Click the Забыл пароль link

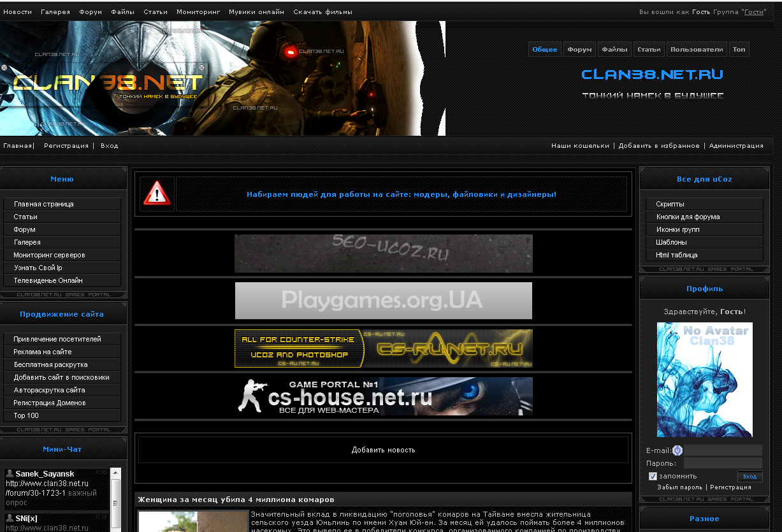679,487
